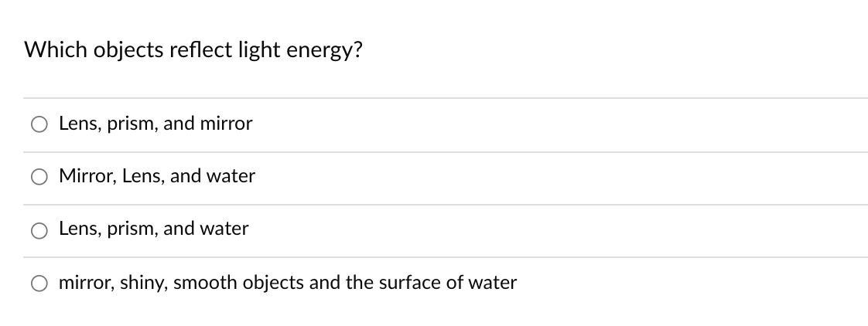The height and width of the screenshot is (326, 868).
Task: Click the word "Which" starting the question
Action: pyautogui.click(x=56, y=49)
